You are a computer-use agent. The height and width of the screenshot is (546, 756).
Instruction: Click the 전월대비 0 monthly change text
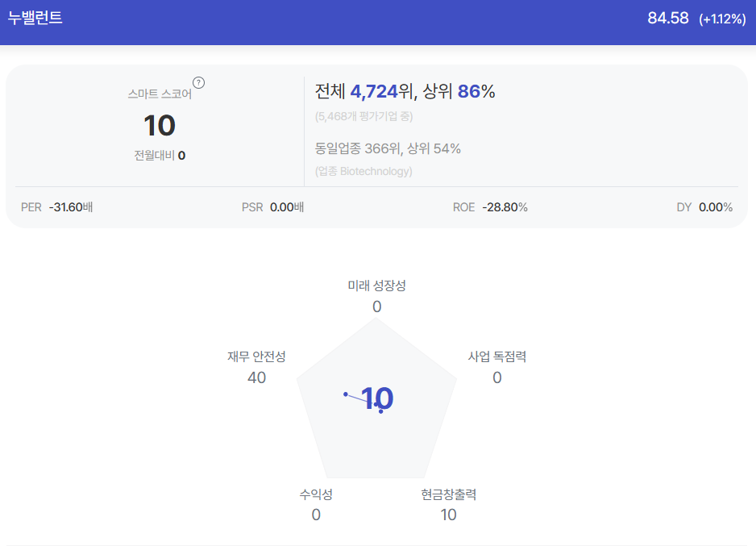click(x=160, y=156)
